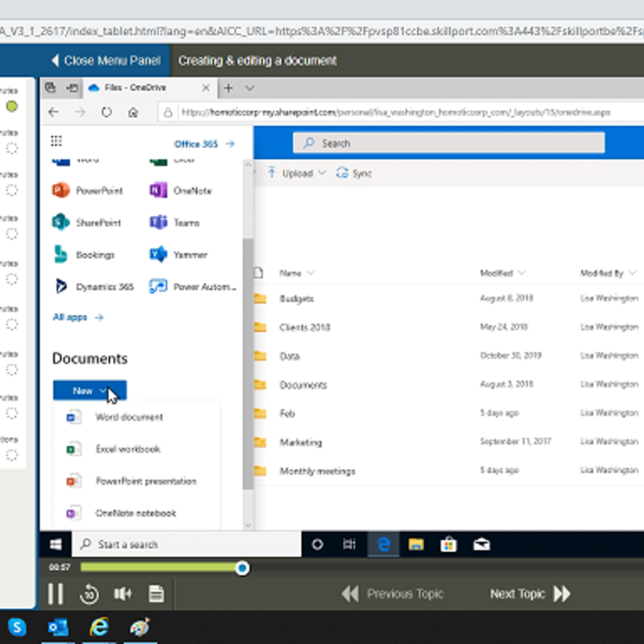Open the Monthly meetings folder

[x=317, y=471]
